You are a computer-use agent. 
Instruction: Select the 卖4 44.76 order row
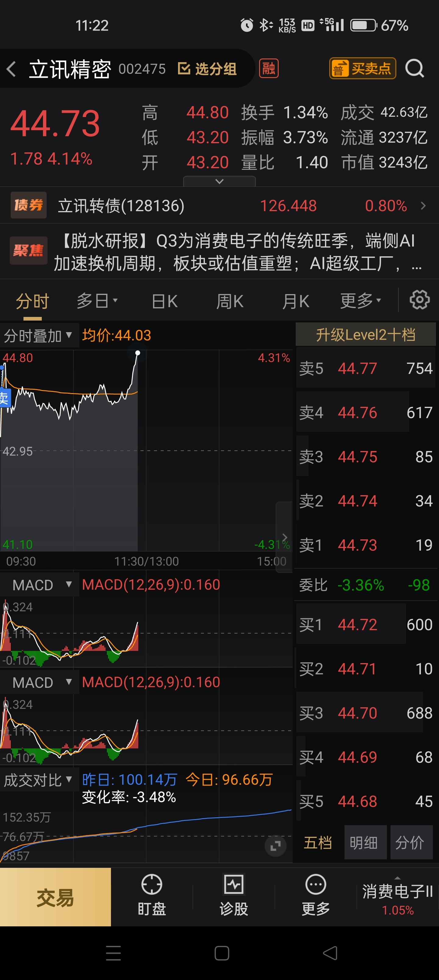[366, 412]
